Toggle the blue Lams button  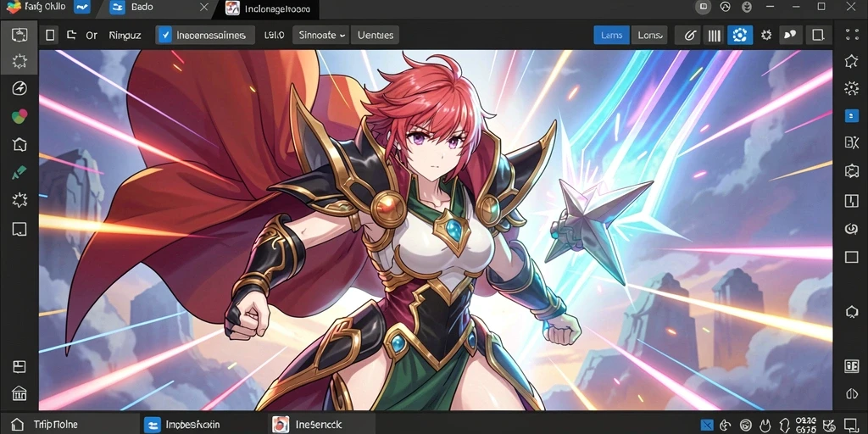click(x=611, y=36)
